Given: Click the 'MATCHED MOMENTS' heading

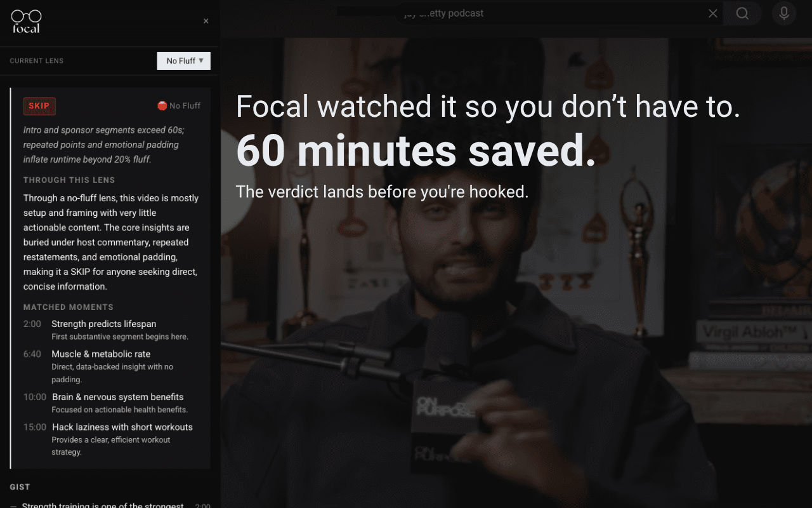Looking at the screenshot, I should [69, 307].
